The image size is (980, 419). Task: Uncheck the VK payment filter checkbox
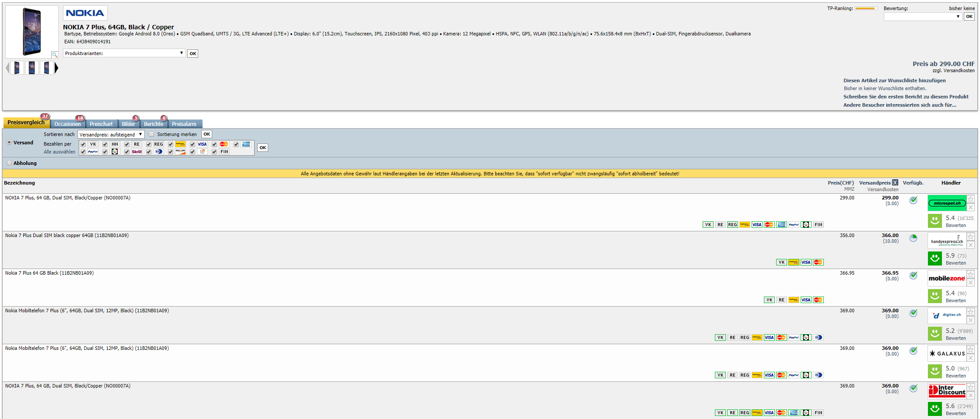click(x=83, y=144)
